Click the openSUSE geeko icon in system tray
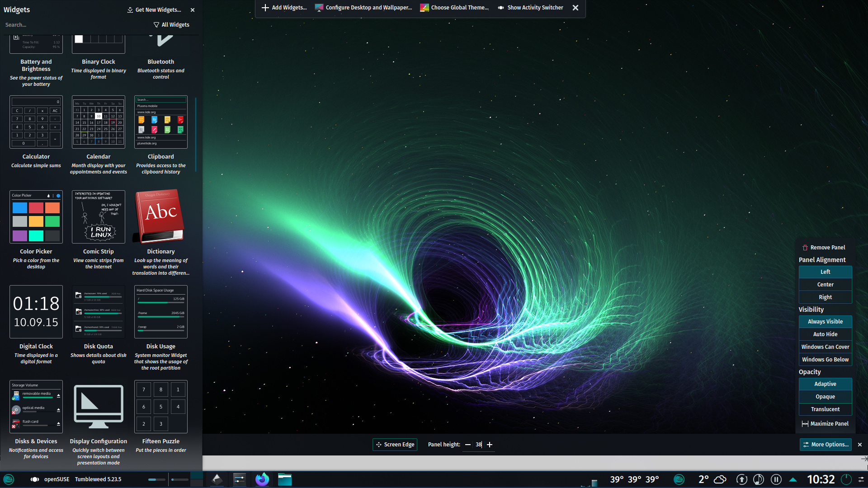This screenshot has height=488, width=868. (x=679, y=479)
